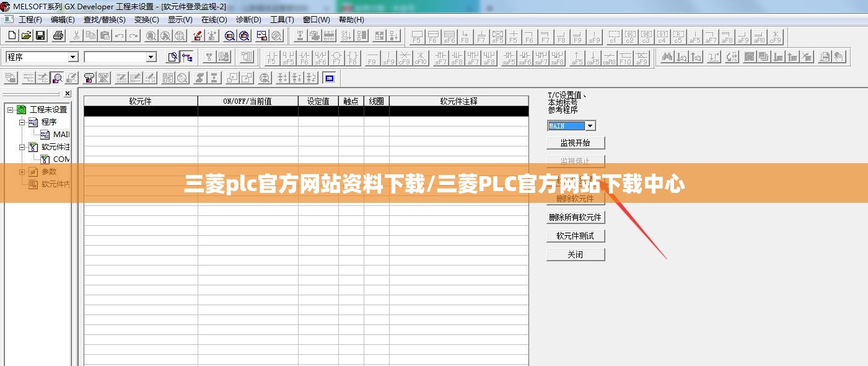Open the 程序 data type dropdown
The image size is (868, 366).
coord(73,57)
